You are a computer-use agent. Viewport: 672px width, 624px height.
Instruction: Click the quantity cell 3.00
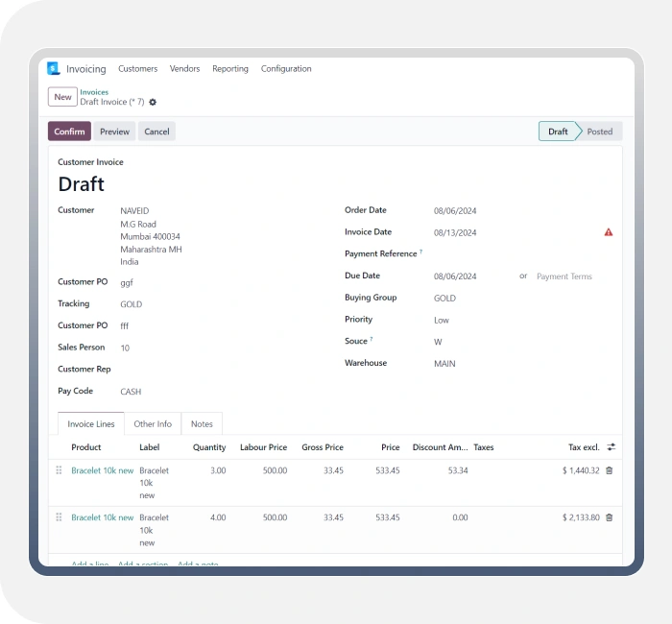(218, 470)
